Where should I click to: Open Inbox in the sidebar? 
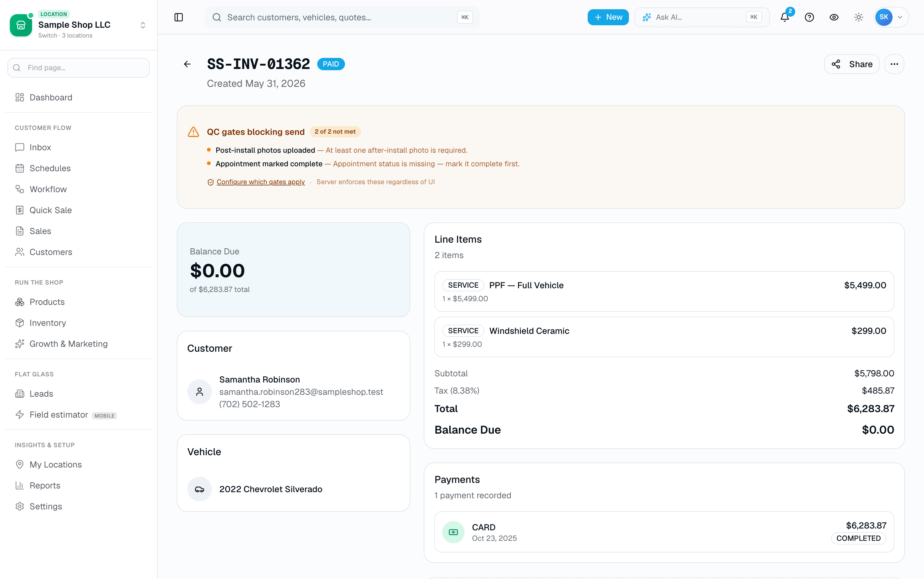[x=79, y=148]
